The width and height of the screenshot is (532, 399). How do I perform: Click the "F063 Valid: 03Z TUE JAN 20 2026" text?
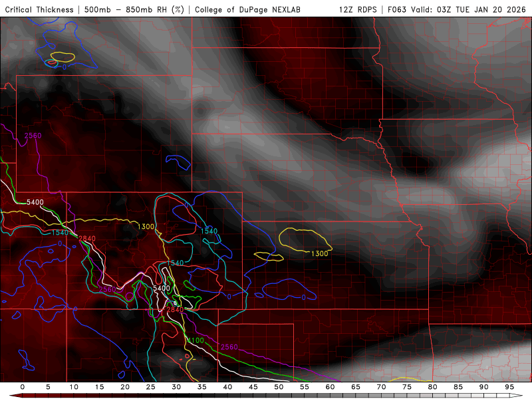point(456,9)
